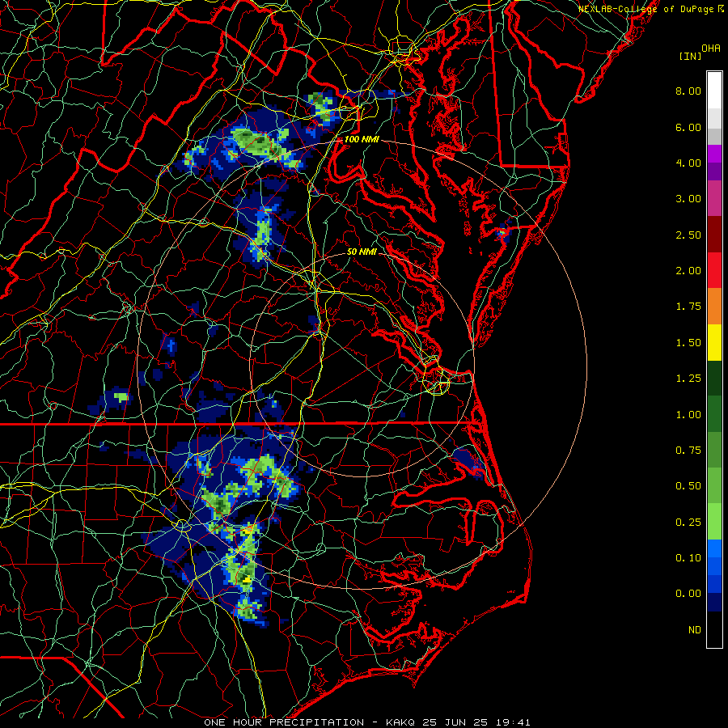The image size is (728, 728).
Task: Click the '0.75' legend value
Action: click(x=688, y=451)
